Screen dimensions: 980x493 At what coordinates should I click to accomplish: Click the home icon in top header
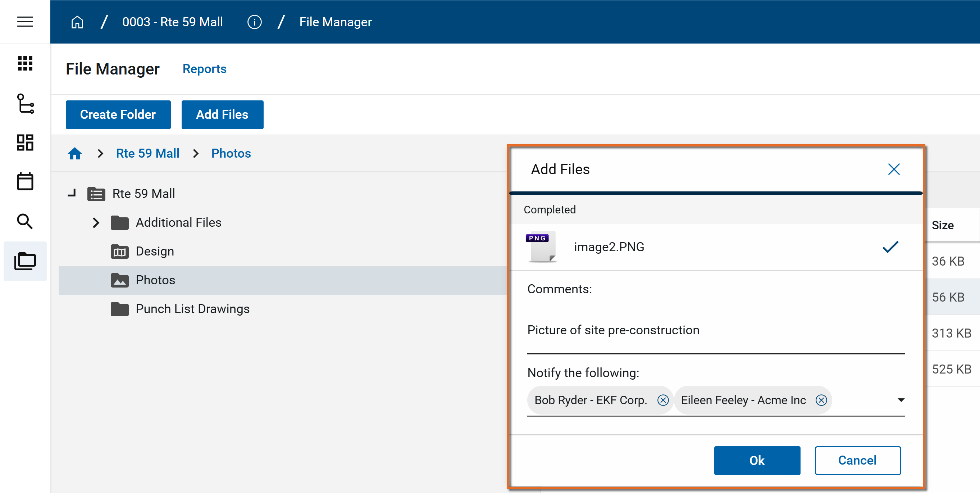point(77,22)
